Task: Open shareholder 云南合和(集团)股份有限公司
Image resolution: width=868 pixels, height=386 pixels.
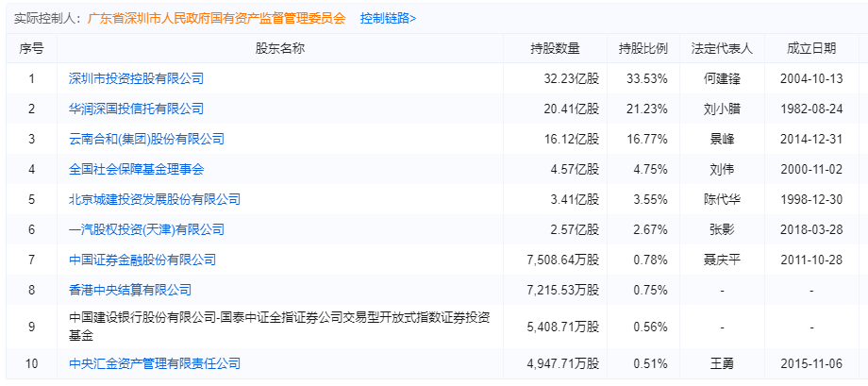Action: [x=146, y=139]
